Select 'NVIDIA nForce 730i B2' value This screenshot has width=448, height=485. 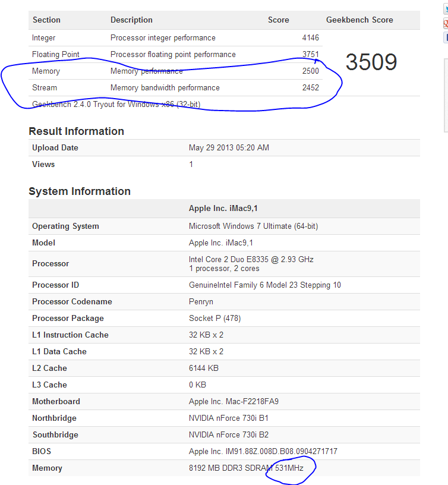pos(229,435)
